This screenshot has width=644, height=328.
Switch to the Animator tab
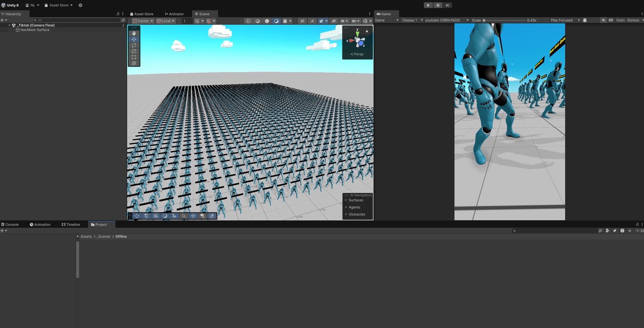pos(174,14)
